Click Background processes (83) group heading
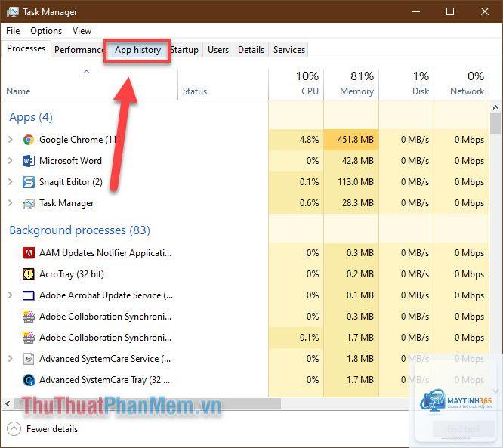Viewport: 503px width, 448px height. (x=79, y=230)
